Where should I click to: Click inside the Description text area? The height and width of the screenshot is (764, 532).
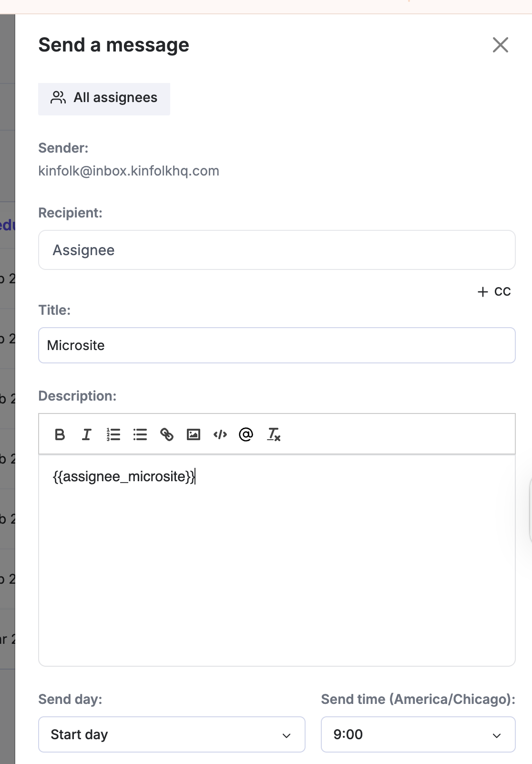coord(277,560)
